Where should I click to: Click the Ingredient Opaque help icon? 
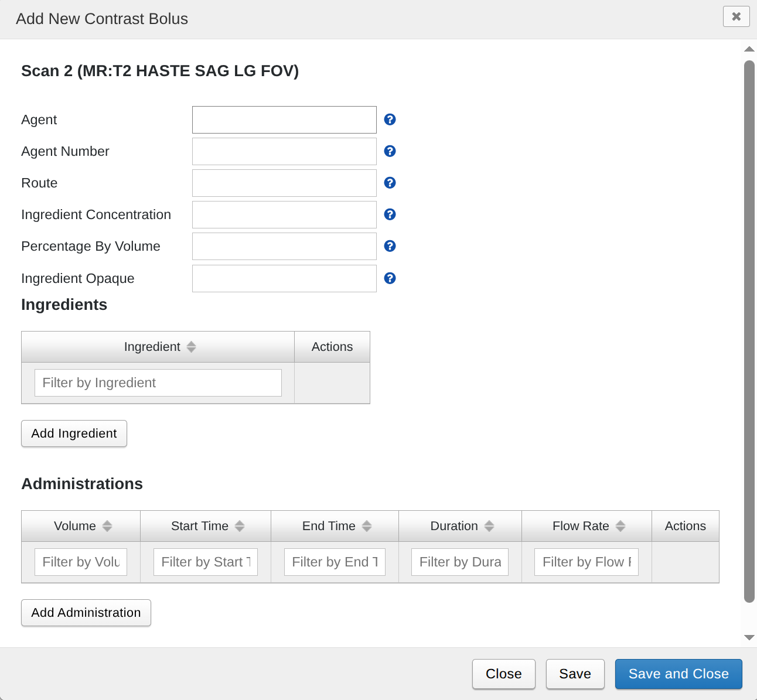tap(390, 278)
